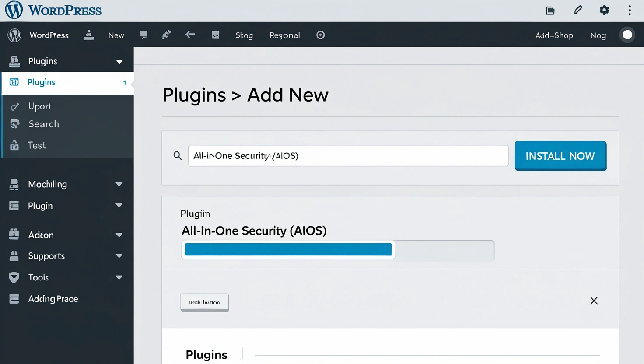Click the Supports icon in the sidebar
The width and height of the screenshot is (644, 364).
(14, 256)
